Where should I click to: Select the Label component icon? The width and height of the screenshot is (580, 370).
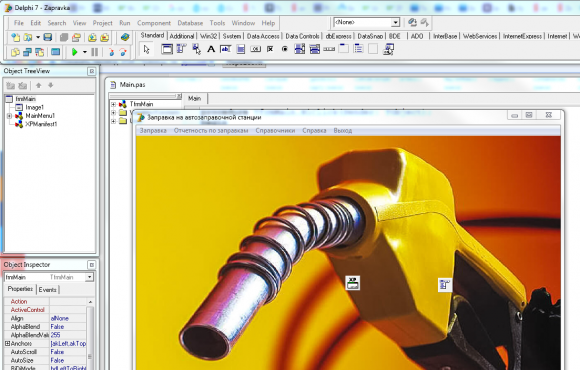[211, 49]
